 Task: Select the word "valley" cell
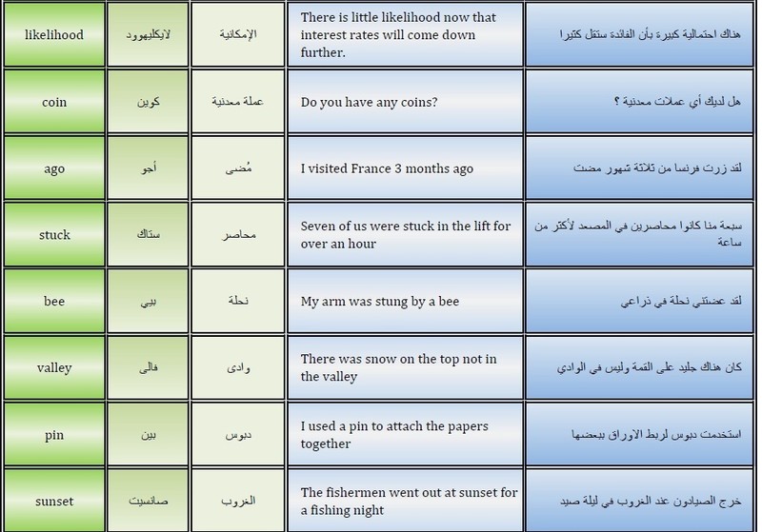54,367
